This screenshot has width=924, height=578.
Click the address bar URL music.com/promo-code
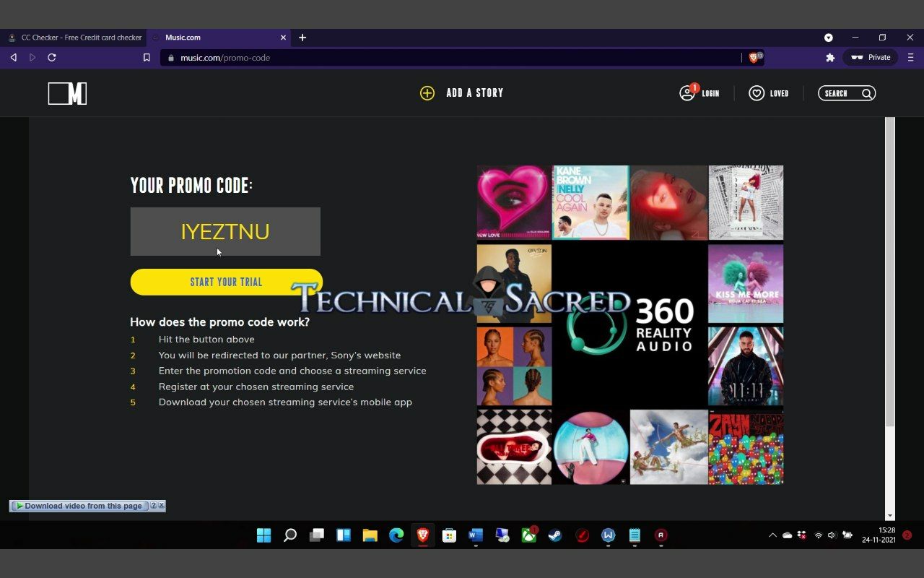point(225,58)
